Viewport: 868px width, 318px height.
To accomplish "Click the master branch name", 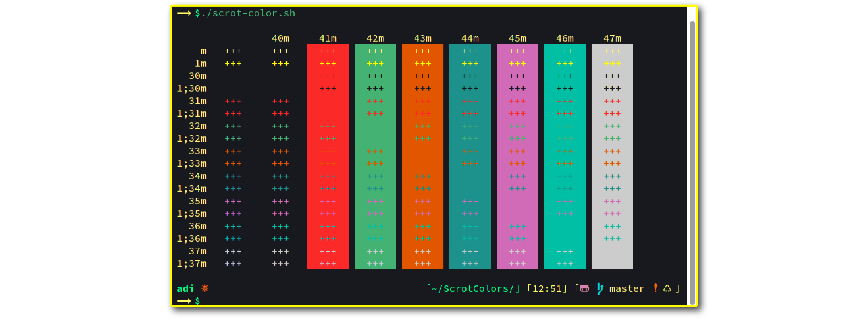I will click(x=627, y=288).
